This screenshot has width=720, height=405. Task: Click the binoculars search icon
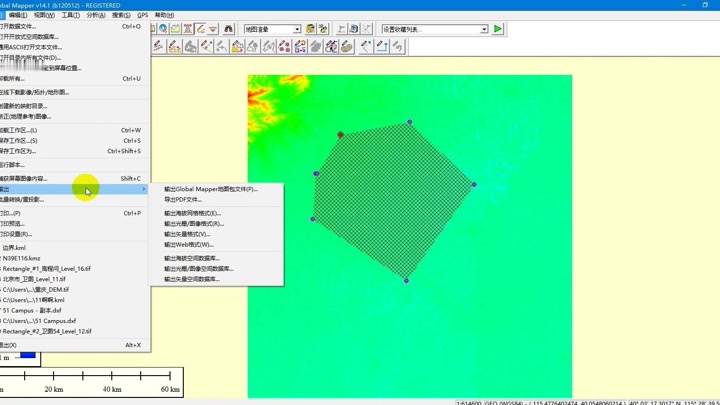(228, 29)
